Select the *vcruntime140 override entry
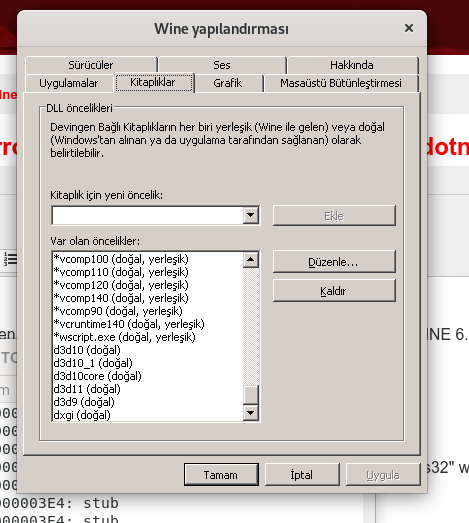469x523 pixels. 129,324
